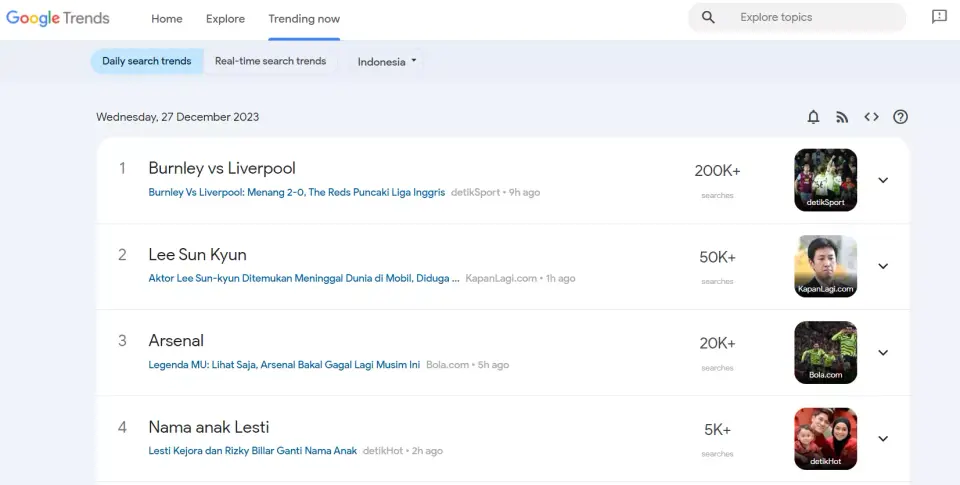
Task: Click the Wednesday, 27 December 2023 date
Action: coord(178,117)
